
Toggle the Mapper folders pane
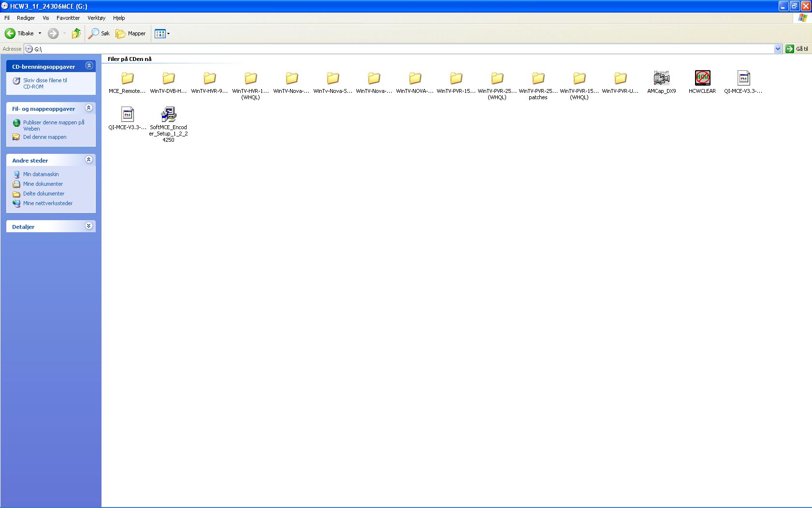coord(130,33)
